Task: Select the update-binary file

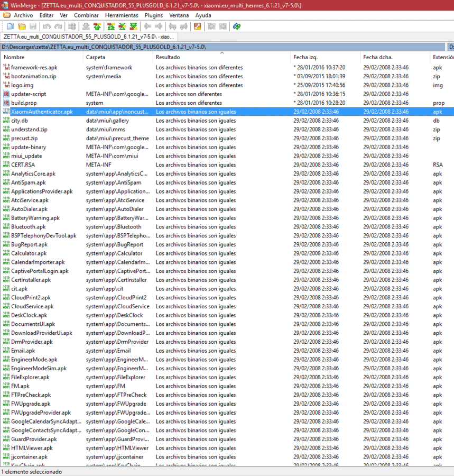Action: click(x=29, y=147)
